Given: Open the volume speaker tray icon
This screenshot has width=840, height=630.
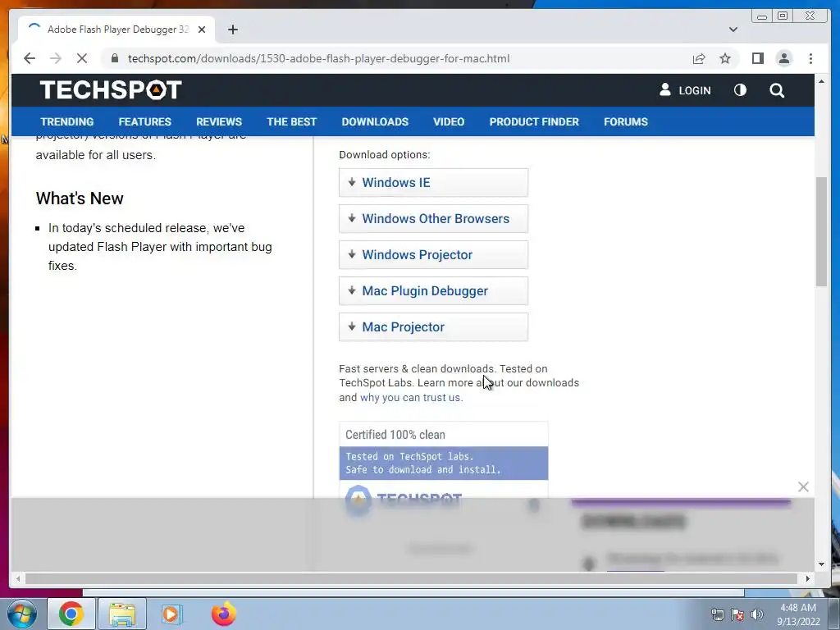Looking at the screenshot, I should point(756,614).
